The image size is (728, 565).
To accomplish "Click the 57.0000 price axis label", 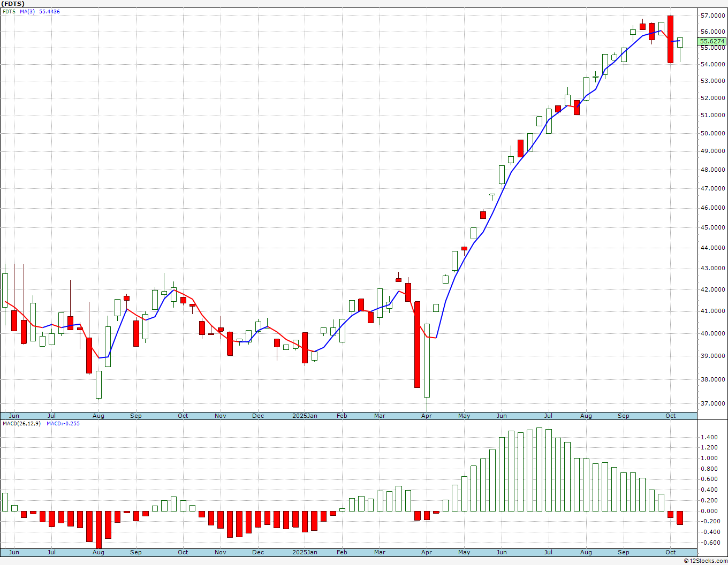I will (712, 16).
